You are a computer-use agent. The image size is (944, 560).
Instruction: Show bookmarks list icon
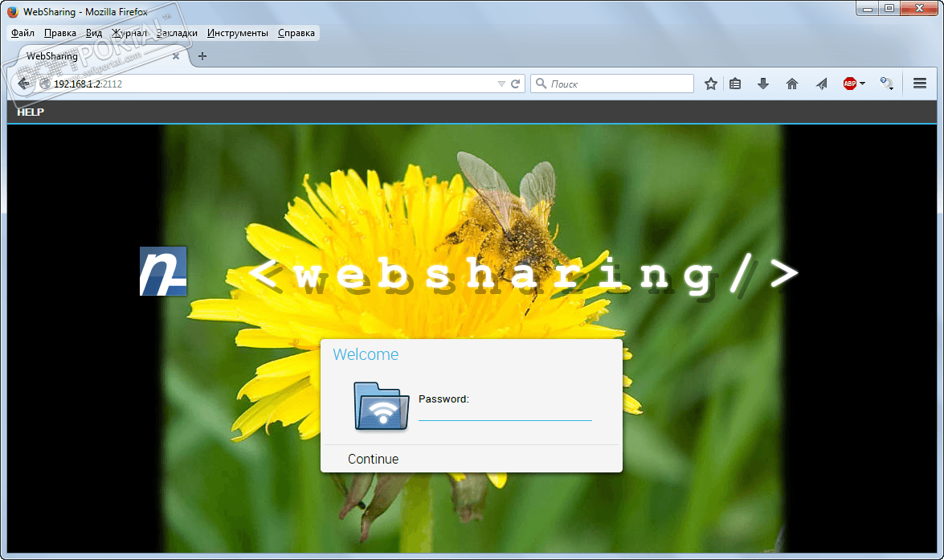tap(735, 84)
